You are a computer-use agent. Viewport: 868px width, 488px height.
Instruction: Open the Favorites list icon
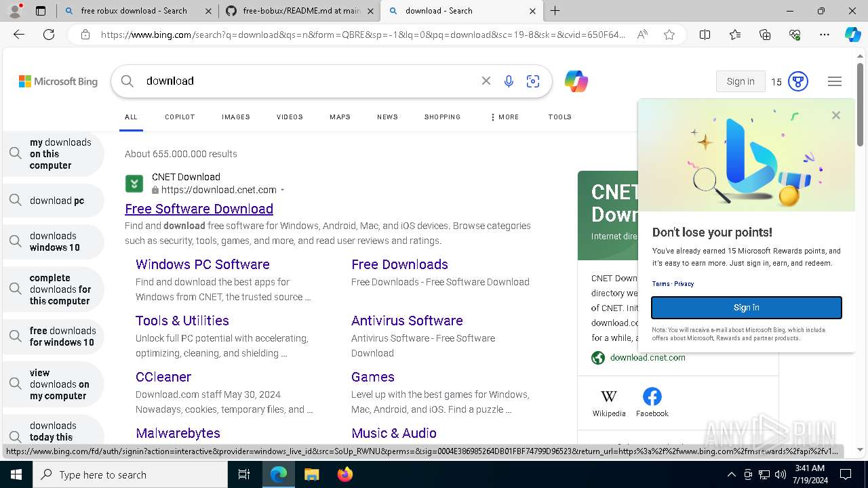click(735, 35)
